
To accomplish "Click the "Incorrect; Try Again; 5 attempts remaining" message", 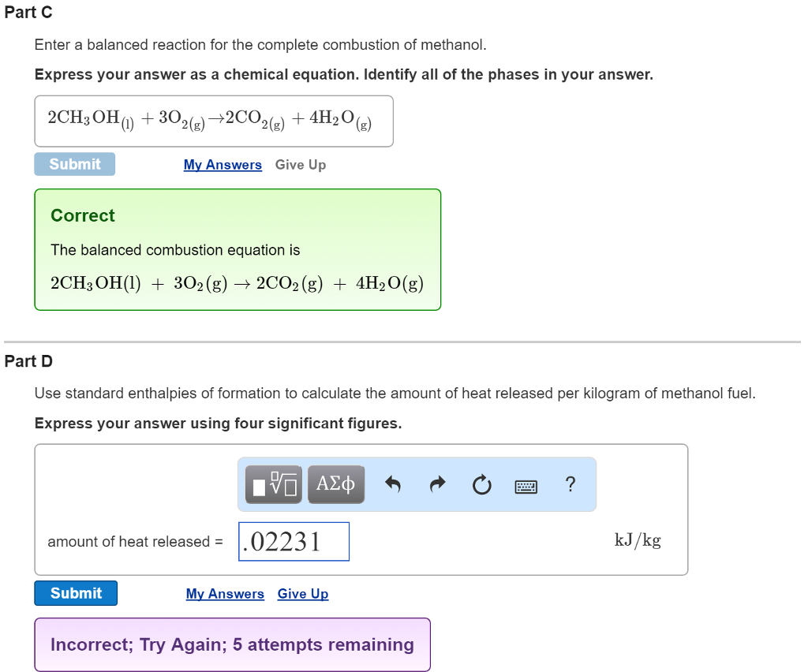I will pyautogui.click(x=233, y=644).
